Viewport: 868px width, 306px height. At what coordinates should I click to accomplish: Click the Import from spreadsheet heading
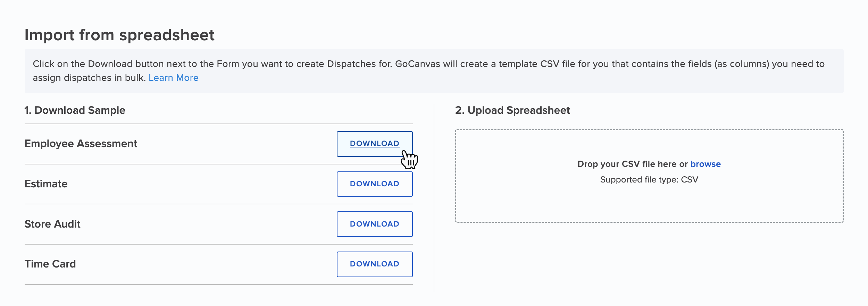[120, 35]
